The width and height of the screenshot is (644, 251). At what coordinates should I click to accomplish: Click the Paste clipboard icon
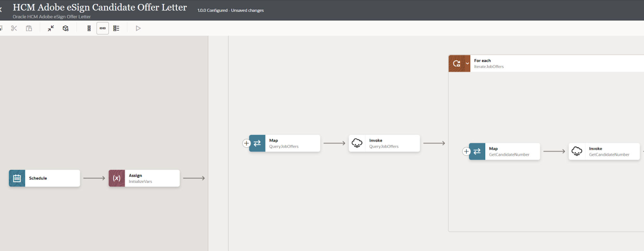coord(29,28)
